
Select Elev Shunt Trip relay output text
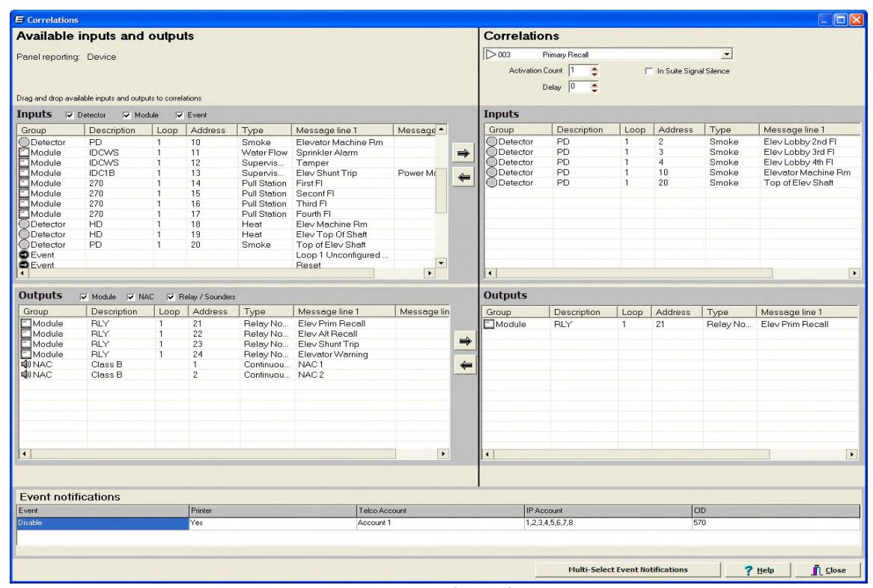pyautogui.click(x=329, y=344)
